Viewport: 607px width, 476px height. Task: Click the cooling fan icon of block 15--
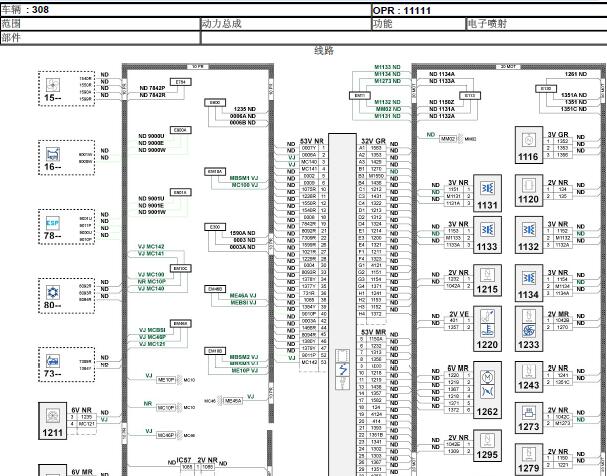point(52,85)
